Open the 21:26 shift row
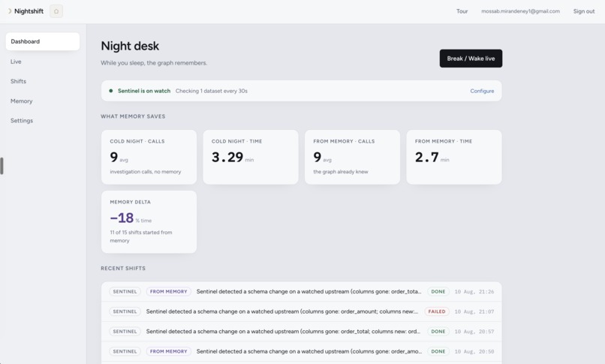The height and width of the screenshot is (364, 605). click(301, 292)
